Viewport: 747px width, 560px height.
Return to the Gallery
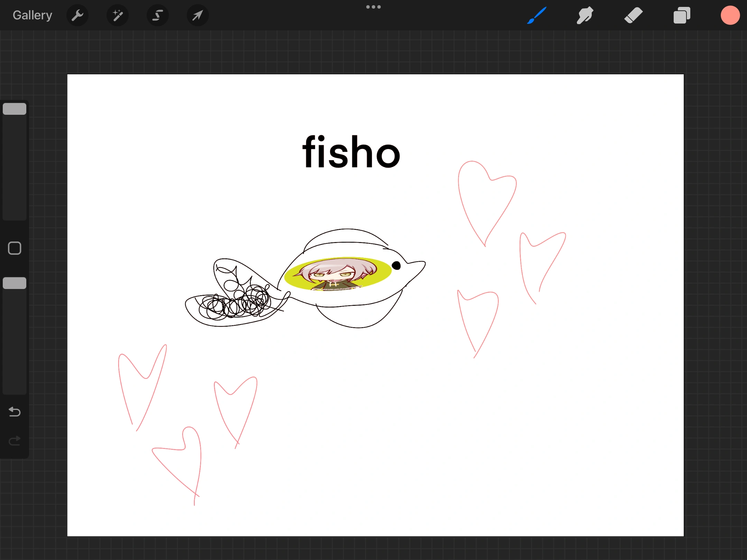[32, 15]
